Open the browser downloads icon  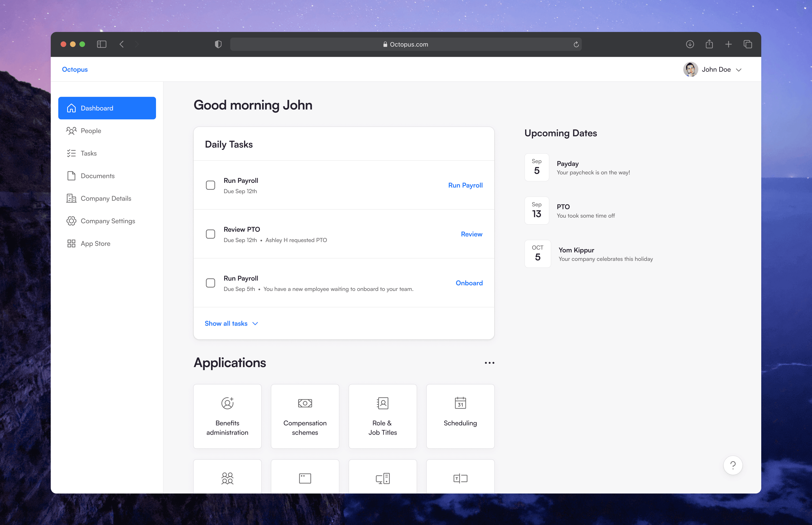[x=690, y=44]
